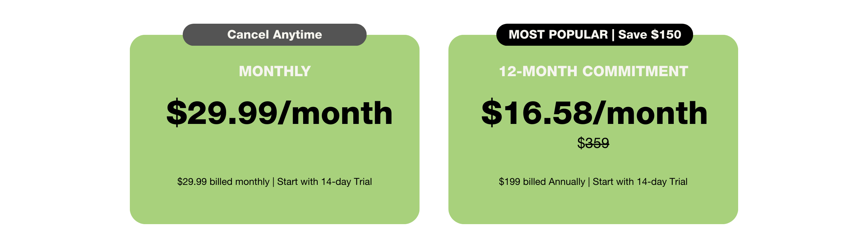The width and height of the screenshot is (868, 237).
Task: Click the white gap between the two plan cards
Action: pyautogui.click(x=434, y=129)
